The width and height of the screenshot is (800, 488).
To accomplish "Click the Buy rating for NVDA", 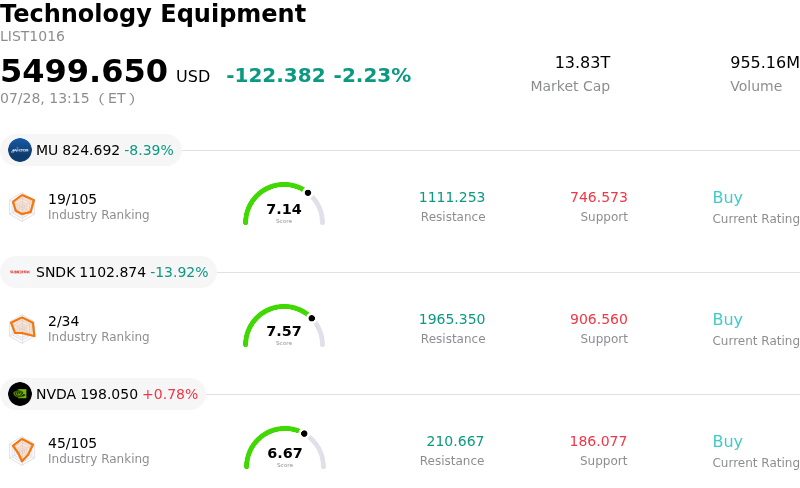I will coord(728,441).
